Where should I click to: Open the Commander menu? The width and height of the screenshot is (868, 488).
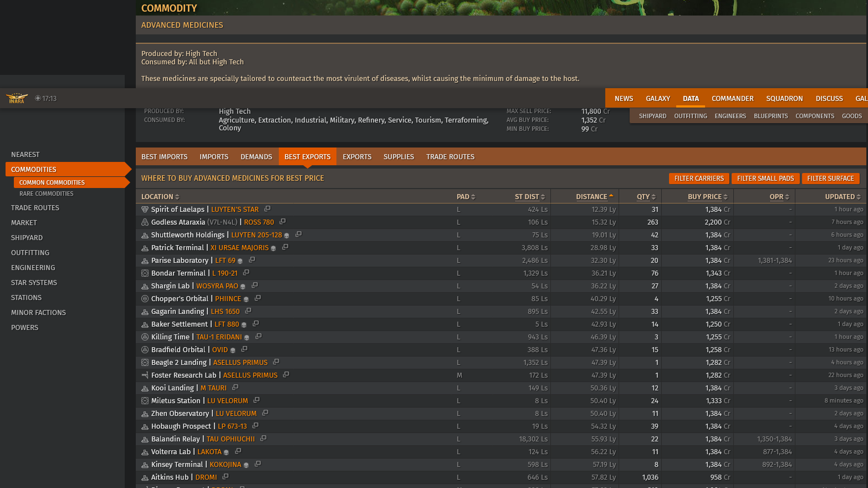733,99
